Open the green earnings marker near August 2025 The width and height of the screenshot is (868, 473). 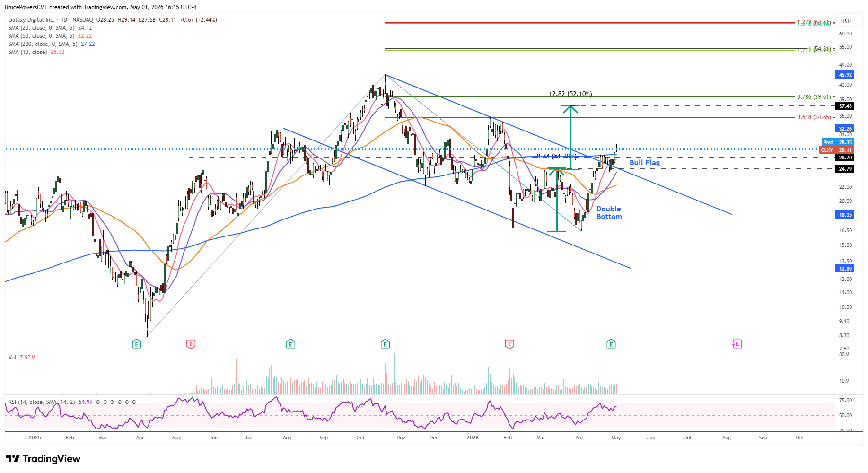[x=290, y=344]
